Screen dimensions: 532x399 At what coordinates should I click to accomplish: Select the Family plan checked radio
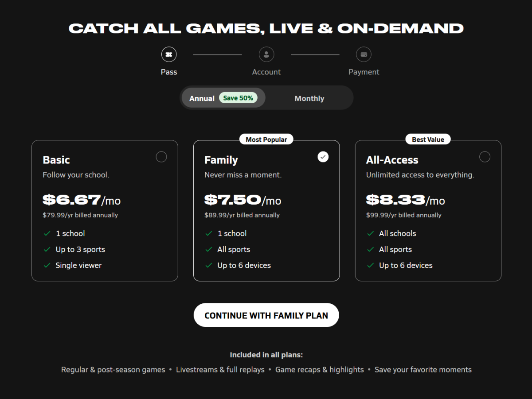[x=323, y=157]
